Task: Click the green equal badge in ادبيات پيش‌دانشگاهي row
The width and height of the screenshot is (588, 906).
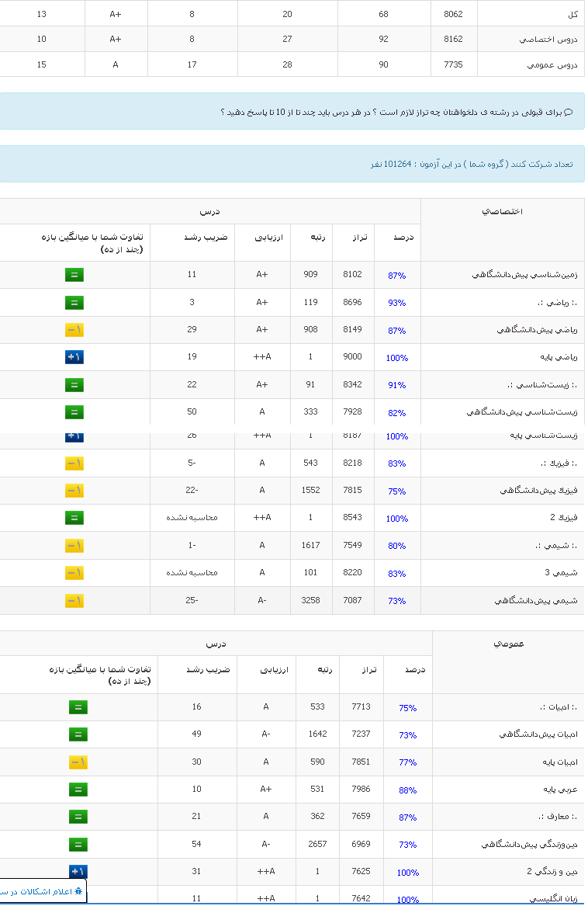Action: (x=78, y=734)
